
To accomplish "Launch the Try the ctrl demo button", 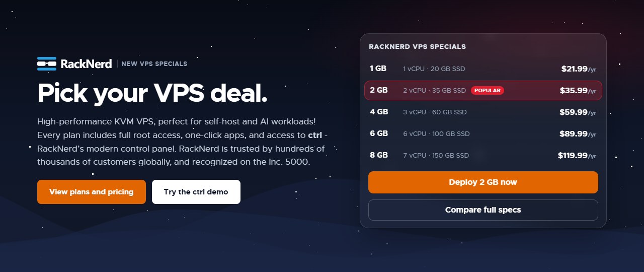I will tap(196, 192).
